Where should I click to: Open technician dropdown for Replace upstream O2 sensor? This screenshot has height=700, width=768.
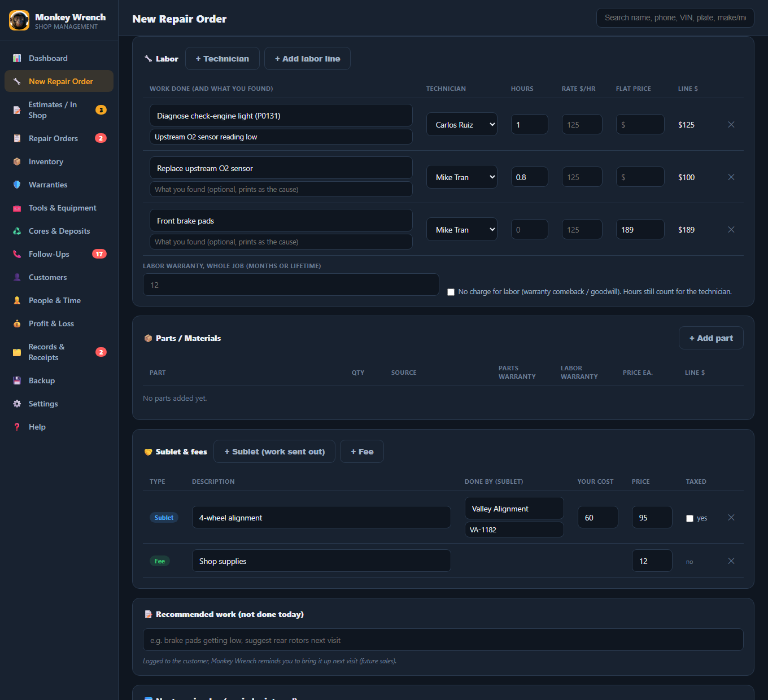(x=462, y=177)
